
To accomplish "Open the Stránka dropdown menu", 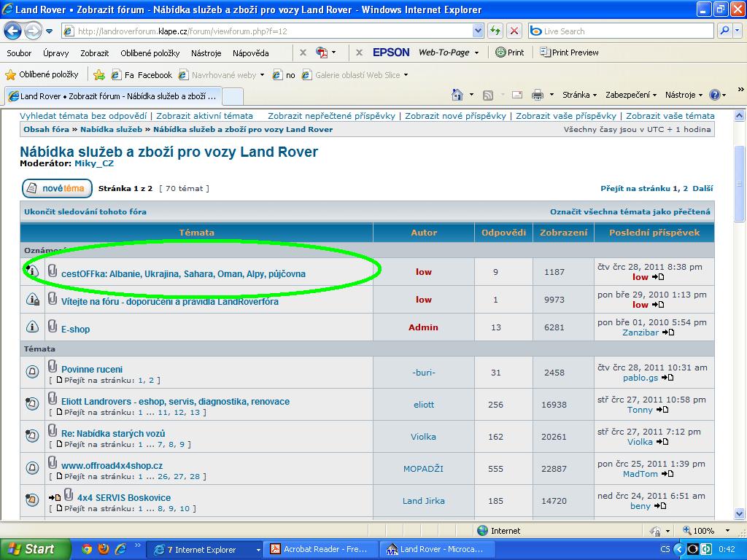I will point(579,95).
